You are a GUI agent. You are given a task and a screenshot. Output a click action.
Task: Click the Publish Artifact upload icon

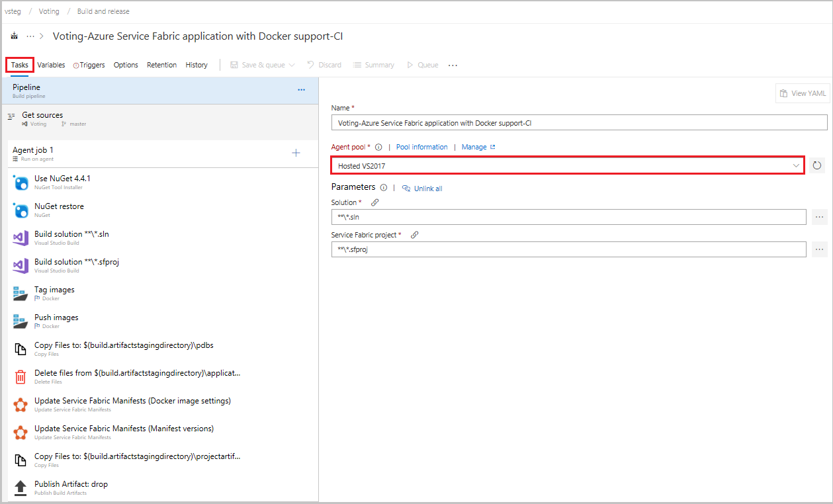pos(21,488)
